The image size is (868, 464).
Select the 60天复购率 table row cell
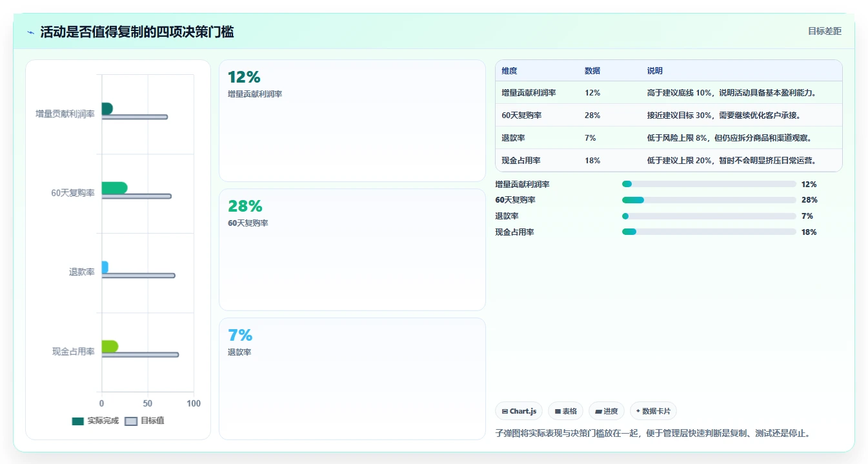521,116
